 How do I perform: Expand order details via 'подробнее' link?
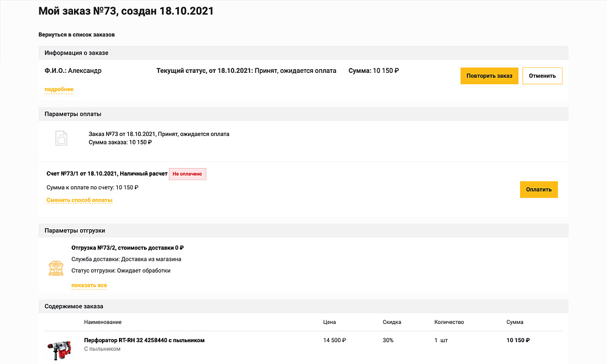[58, 89]
